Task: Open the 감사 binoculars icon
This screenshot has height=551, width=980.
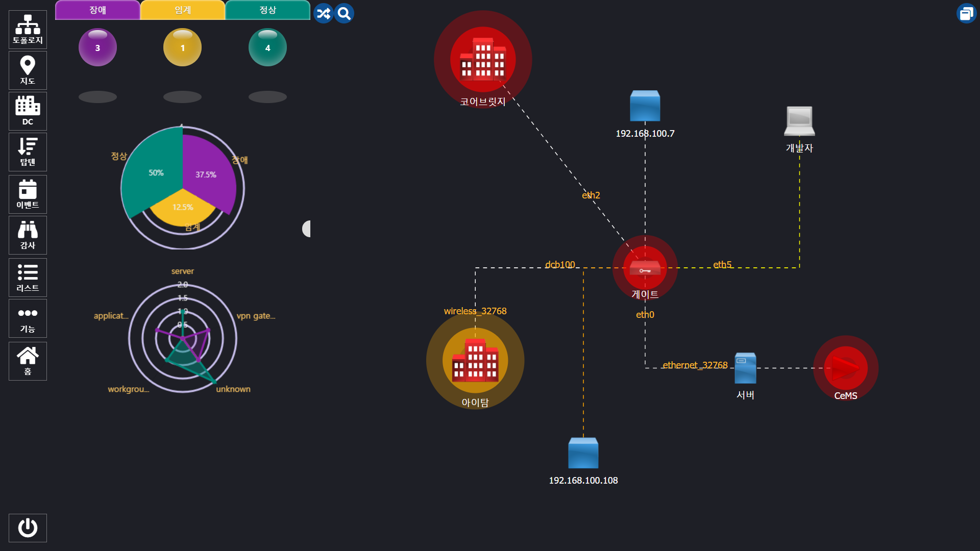Action: coord(28,235)
